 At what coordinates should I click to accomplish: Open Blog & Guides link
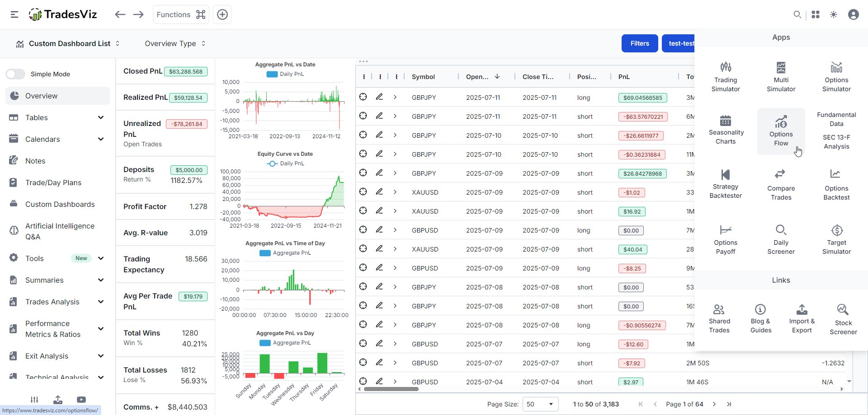click(x=760, y=318)
